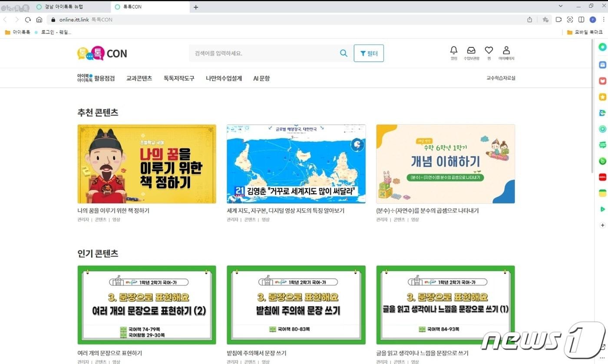Select 나만의수업설계 from the navigation bar
The width and height of the screenshot is (608, 364).
tap(224, 79)
